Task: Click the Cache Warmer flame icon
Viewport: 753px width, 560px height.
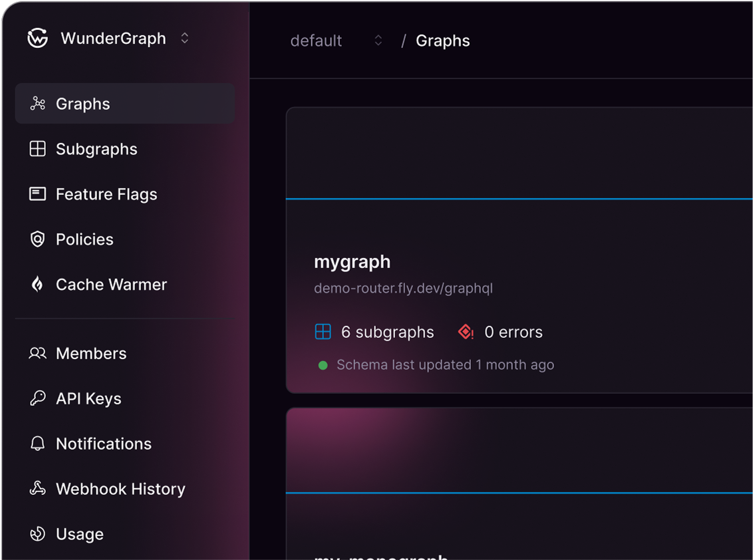Action: [37, 284]
